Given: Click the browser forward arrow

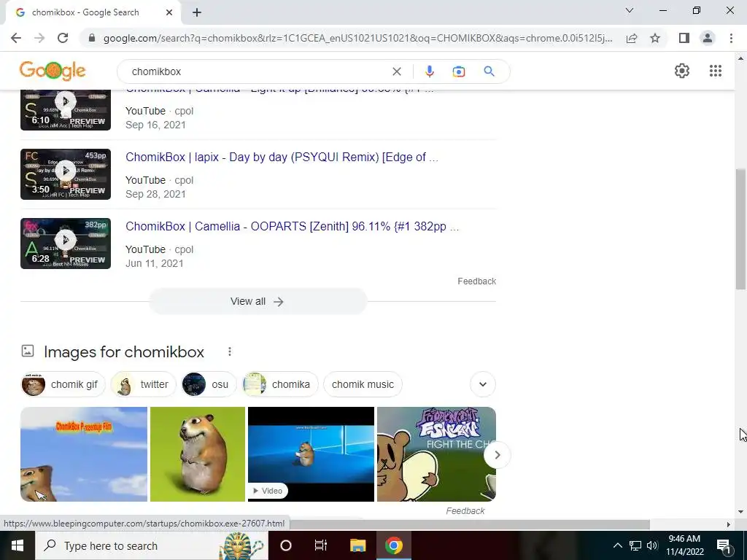Looking at the screenshot, I should (x=39, y=38).
